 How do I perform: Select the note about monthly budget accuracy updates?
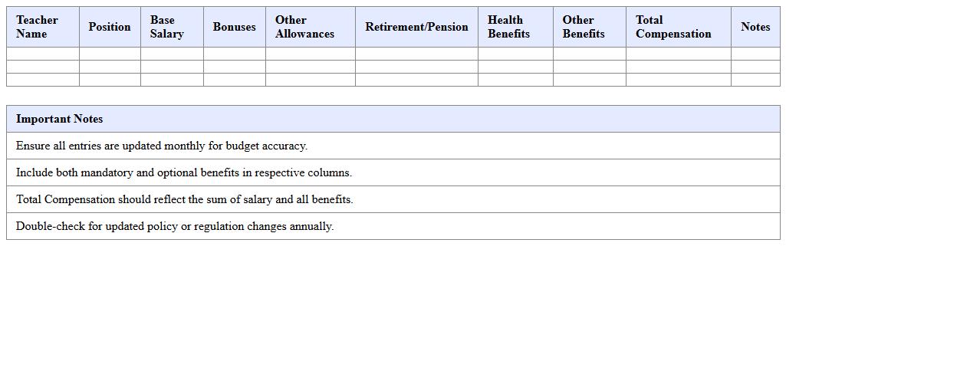(162, 146)
